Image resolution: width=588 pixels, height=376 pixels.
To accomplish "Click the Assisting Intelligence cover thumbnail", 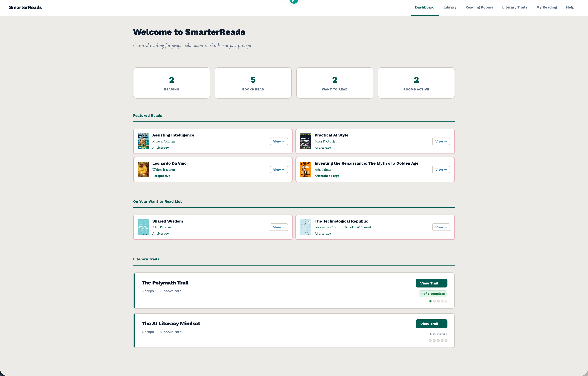I will click(x=143, y=141).
